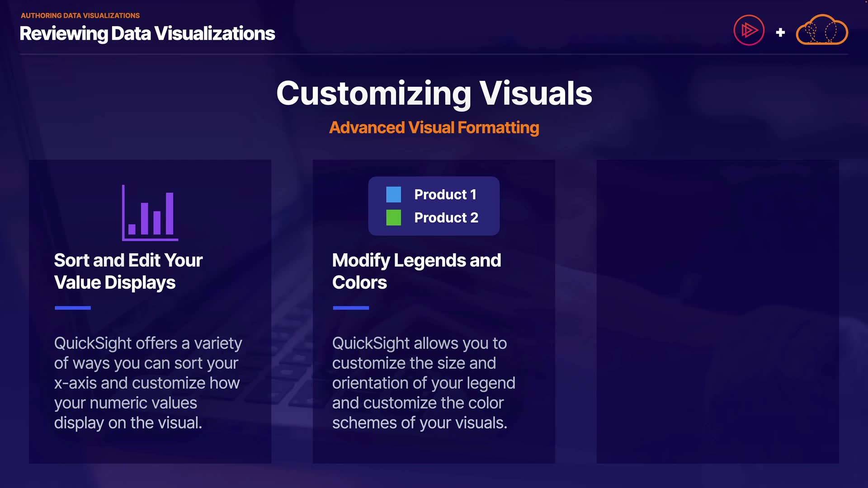Click the Authoring Data Visualizations section label
The height and width of the screenshot is (488, 868).
(x=80, y=15)
